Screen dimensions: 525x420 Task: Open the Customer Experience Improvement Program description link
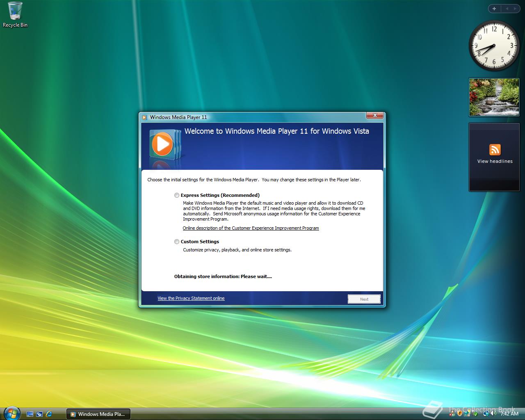251,228
